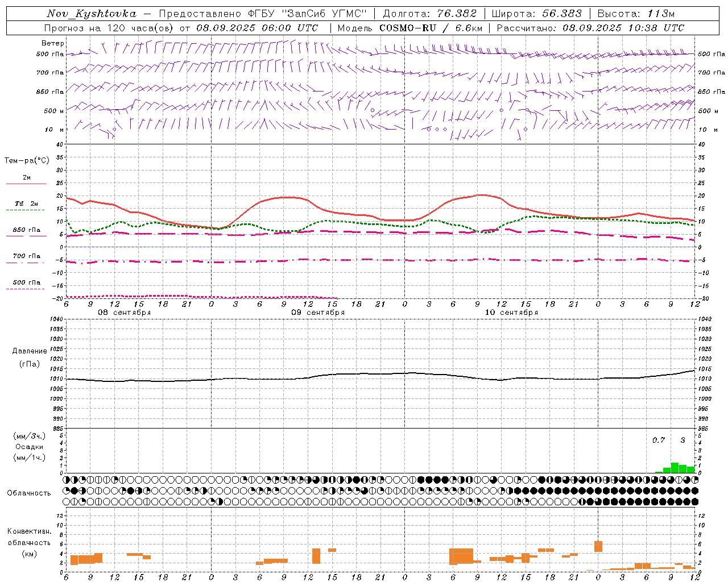
Task: Select the latitude value 56.383
Action: point(562,14)
